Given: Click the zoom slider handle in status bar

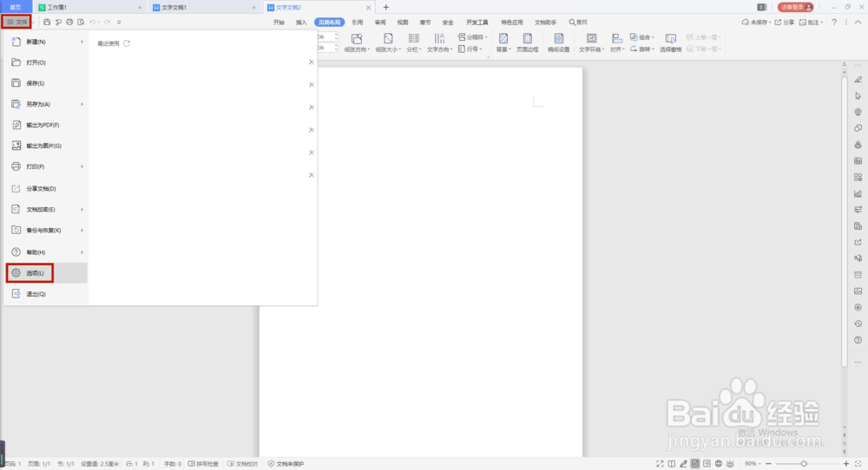Looking at the screenshot, I should pos(804,463).
